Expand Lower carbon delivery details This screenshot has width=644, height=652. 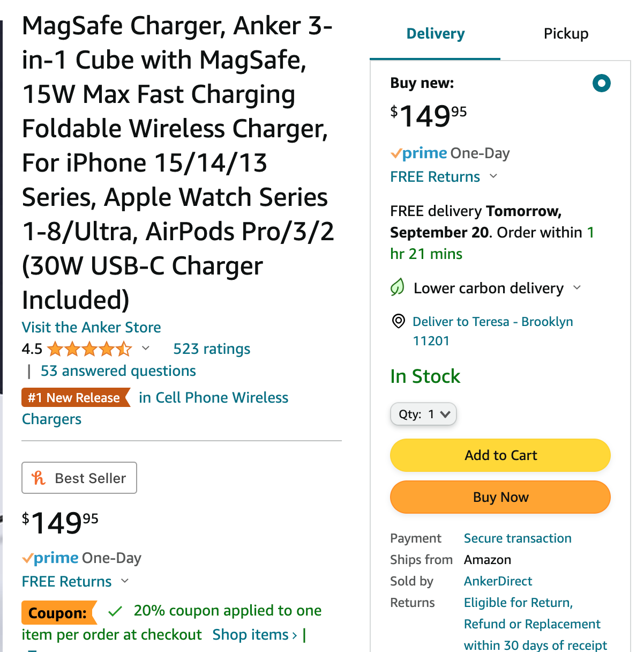pos(577,288)
